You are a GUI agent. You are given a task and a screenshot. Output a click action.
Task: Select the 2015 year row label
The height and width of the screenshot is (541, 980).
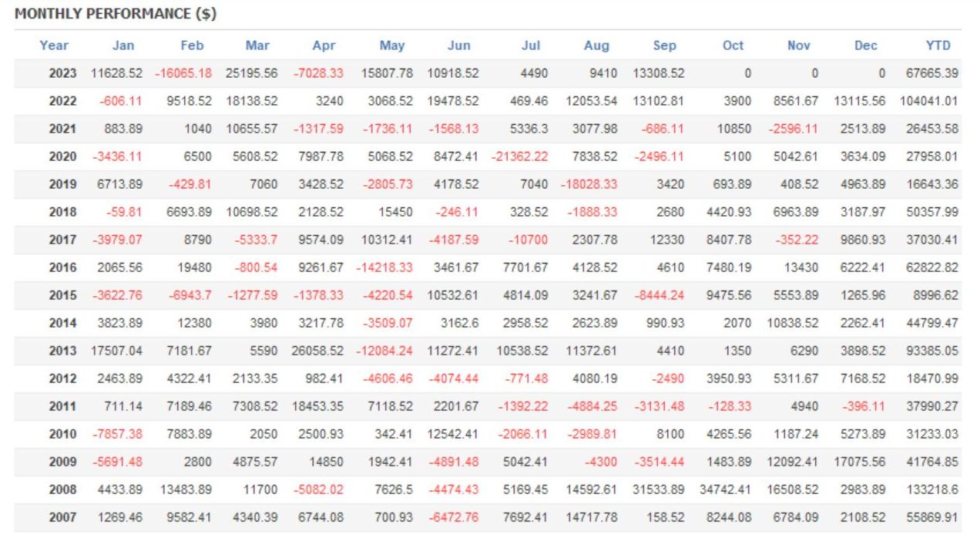click(x=63, y=295)
